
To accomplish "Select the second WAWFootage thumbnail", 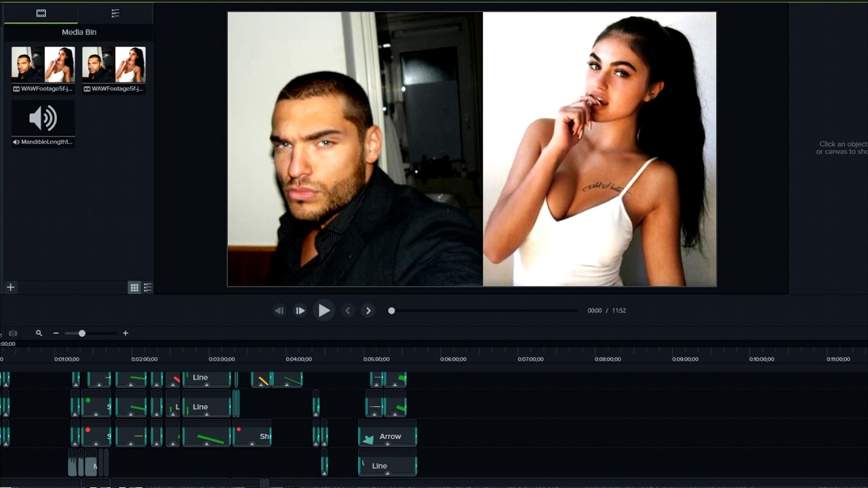I will pyautogui.click(x=114, y=64).
